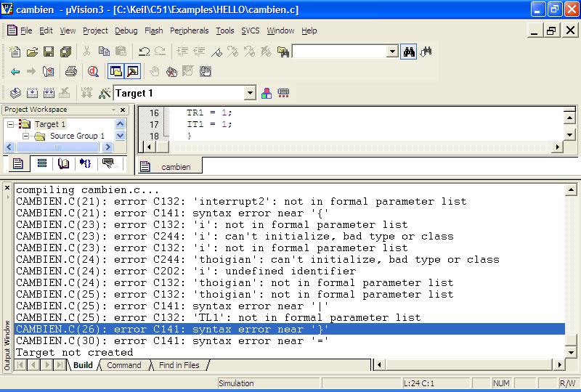Toggle bookmark on current line

coord(216,52)
